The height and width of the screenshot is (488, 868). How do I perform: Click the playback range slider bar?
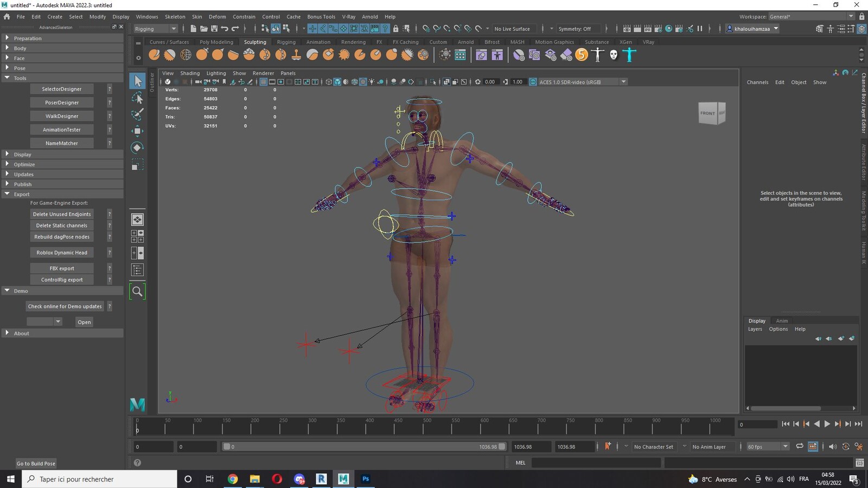365,447
